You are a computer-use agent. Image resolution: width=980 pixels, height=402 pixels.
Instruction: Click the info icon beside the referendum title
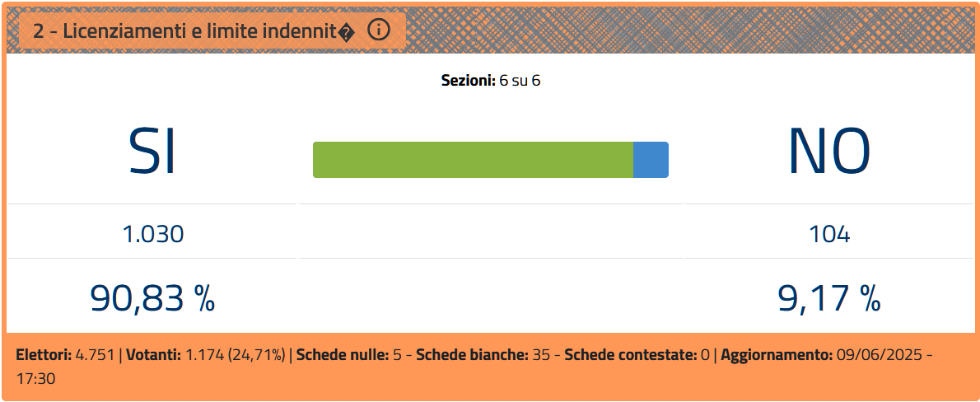pyautogui.click(x=378, y=30)
